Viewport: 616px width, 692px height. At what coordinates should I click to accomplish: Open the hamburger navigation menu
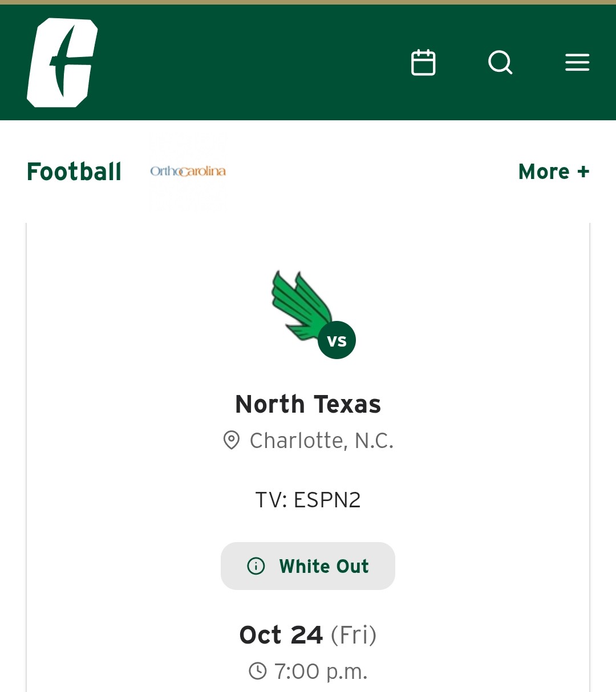[x=577, y=63]
